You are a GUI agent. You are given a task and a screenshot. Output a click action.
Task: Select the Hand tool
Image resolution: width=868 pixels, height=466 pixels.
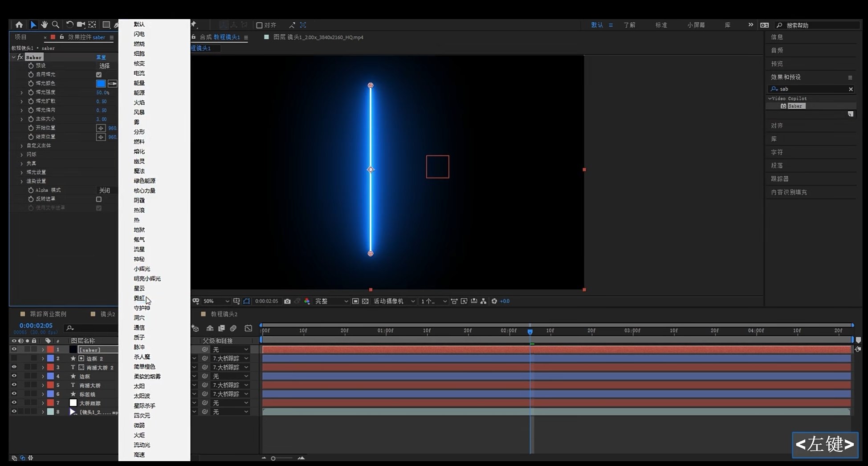coord(45,25)
